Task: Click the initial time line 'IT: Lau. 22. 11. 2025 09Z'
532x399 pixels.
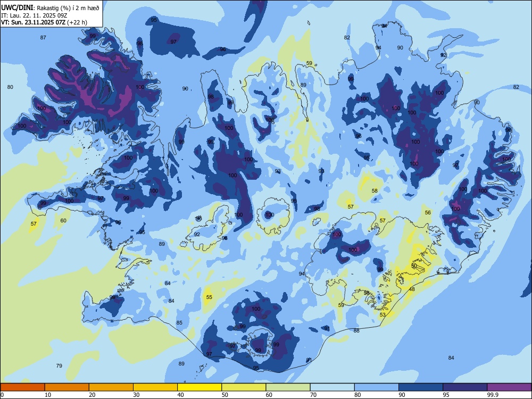Action: [x=34, y=15]
